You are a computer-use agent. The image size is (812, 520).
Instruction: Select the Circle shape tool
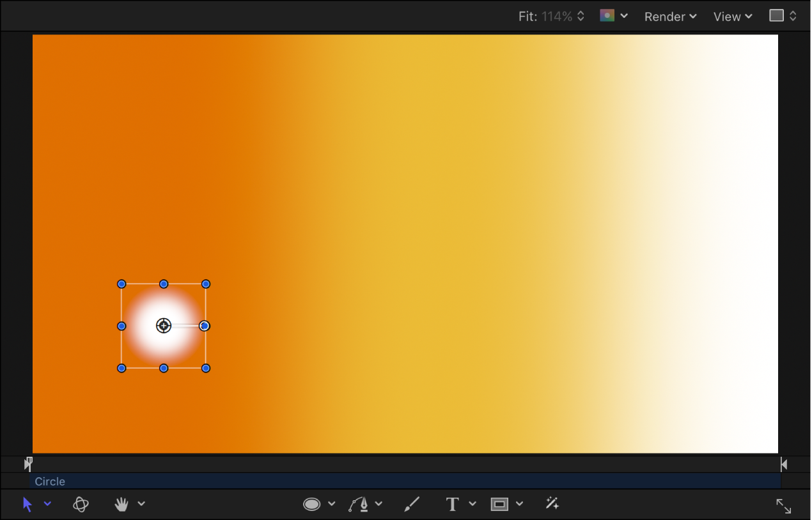coord(311,504)
